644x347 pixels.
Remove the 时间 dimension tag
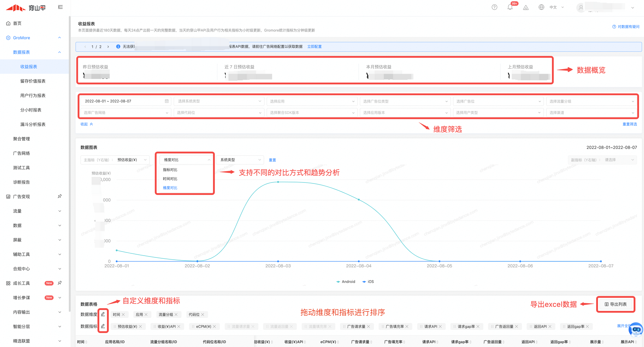tap(123, 315)
